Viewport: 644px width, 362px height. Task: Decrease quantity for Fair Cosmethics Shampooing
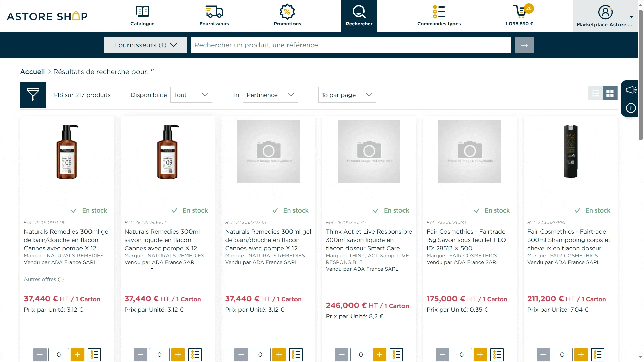(x=543, y=355)
